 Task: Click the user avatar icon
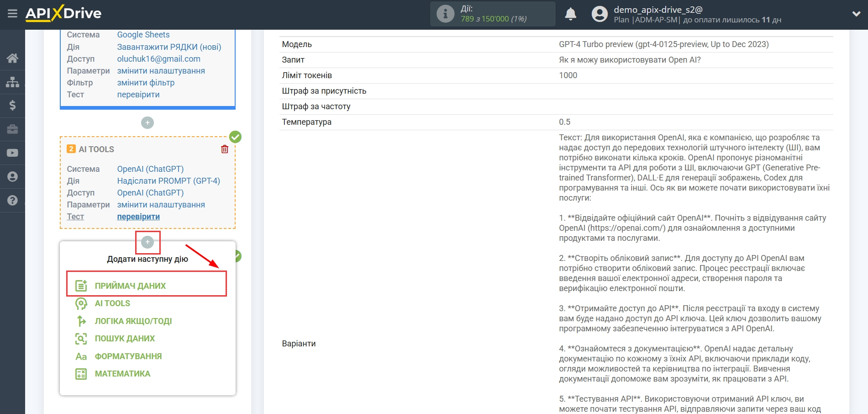point(600,14)
